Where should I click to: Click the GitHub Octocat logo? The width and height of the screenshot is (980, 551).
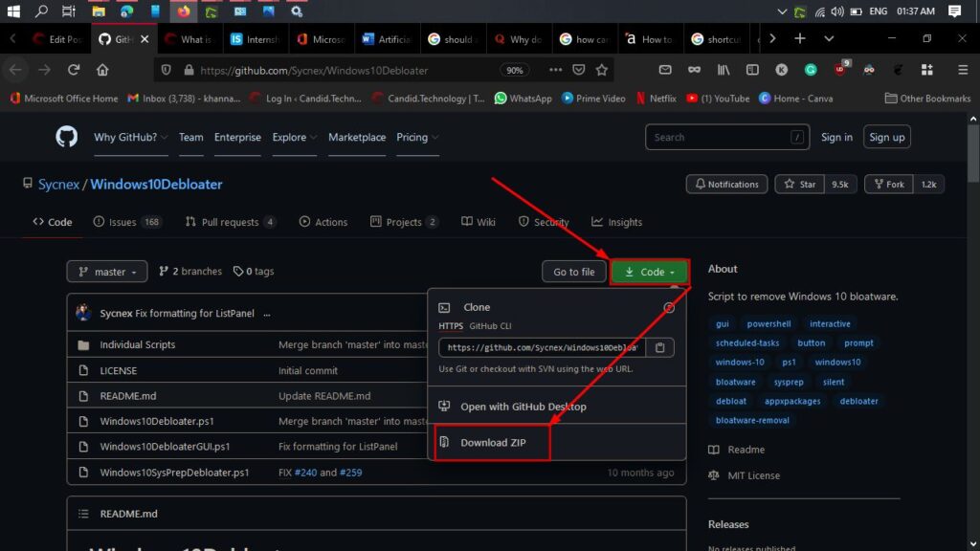(x=66, y=136)
